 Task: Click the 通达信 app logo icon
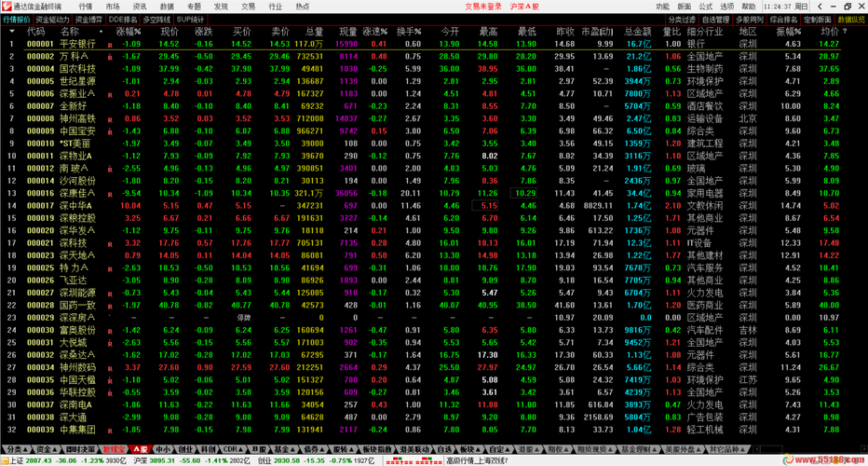pyautogui.click(x=7, y=7)
